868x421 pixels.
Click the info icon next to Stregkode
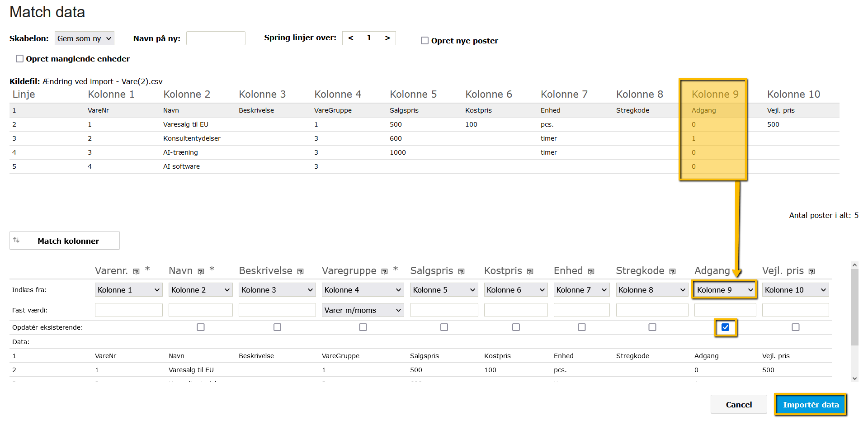tap(672, 271)
